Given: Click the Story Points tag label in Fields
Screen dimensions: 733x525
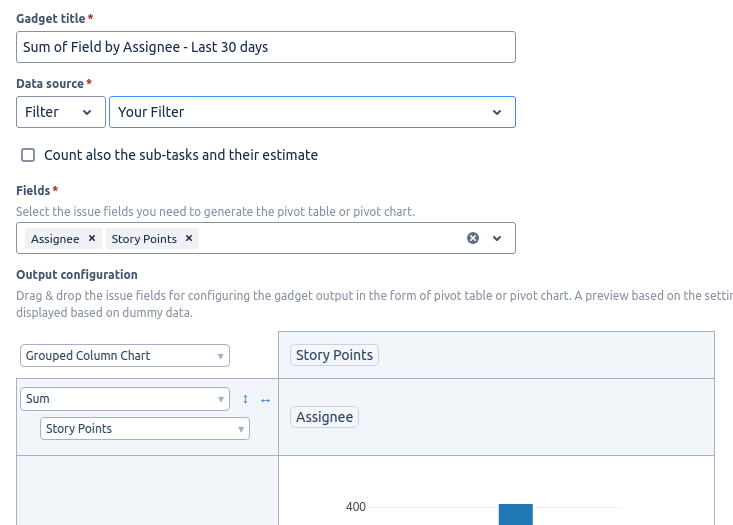Looking at the screenshot, I should point(144,239).
